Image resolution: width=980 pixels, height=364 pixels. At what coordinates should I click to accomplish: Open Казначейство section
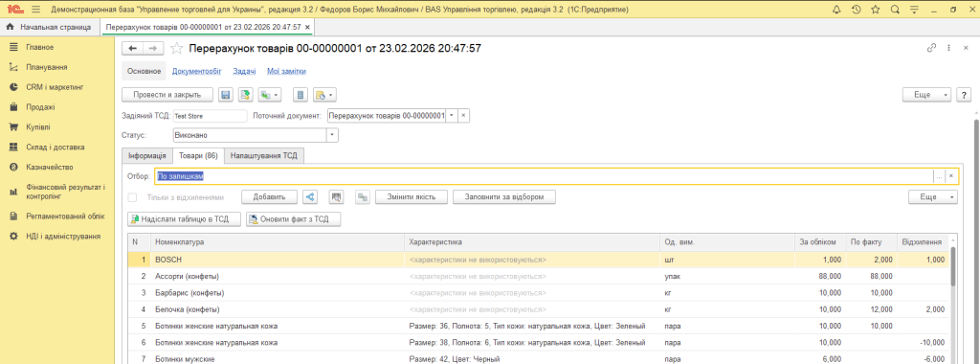[x=50, y=168]
